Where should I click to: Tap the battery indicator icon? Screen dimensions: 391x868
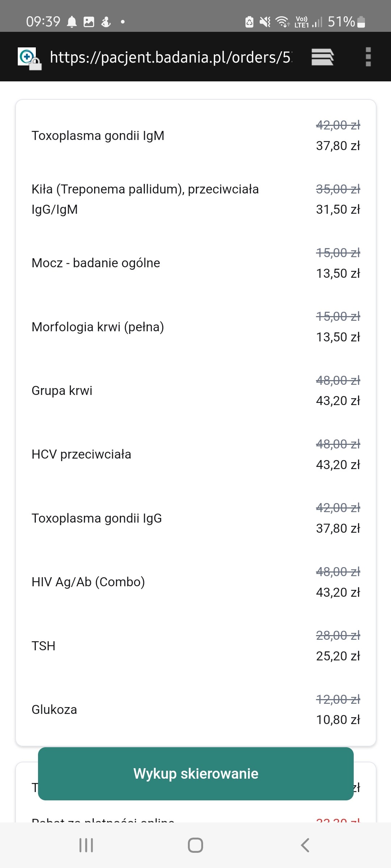point(361,22)
